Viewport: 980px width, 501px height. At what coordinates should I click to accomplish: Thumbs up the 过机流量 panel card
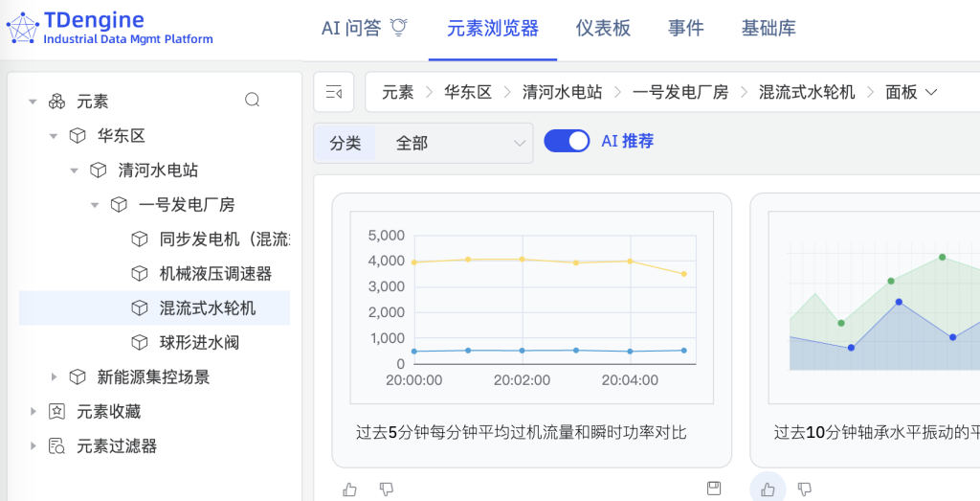tap(350, 490)
